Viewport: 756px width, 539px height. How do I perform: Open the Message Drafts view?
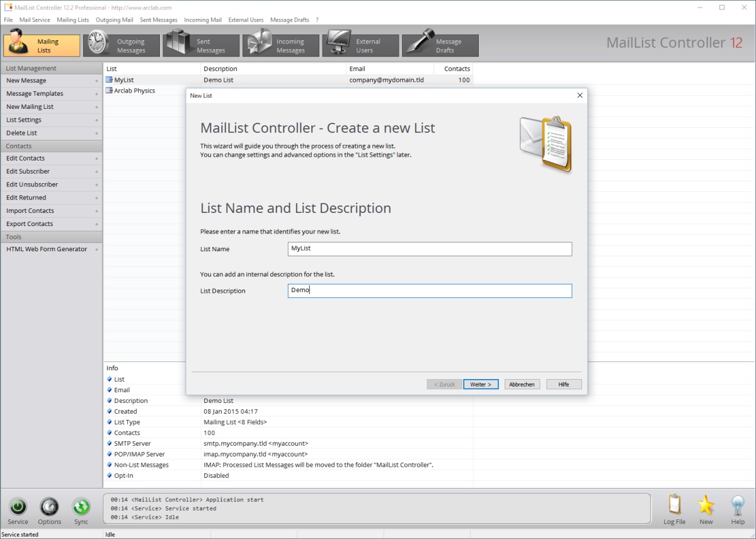pos(440,45)
